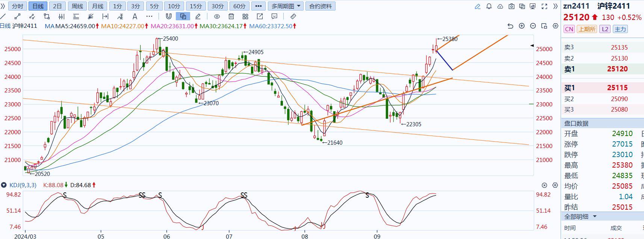Open the price alert bell icon
Image resolution: width=644 pixels, height=239 pixels.
pyautogui.click(x=489, y=6)
